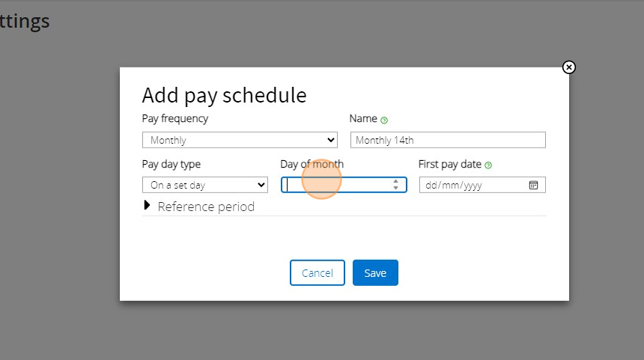Focus the Name text field

(x=448, y=140)
